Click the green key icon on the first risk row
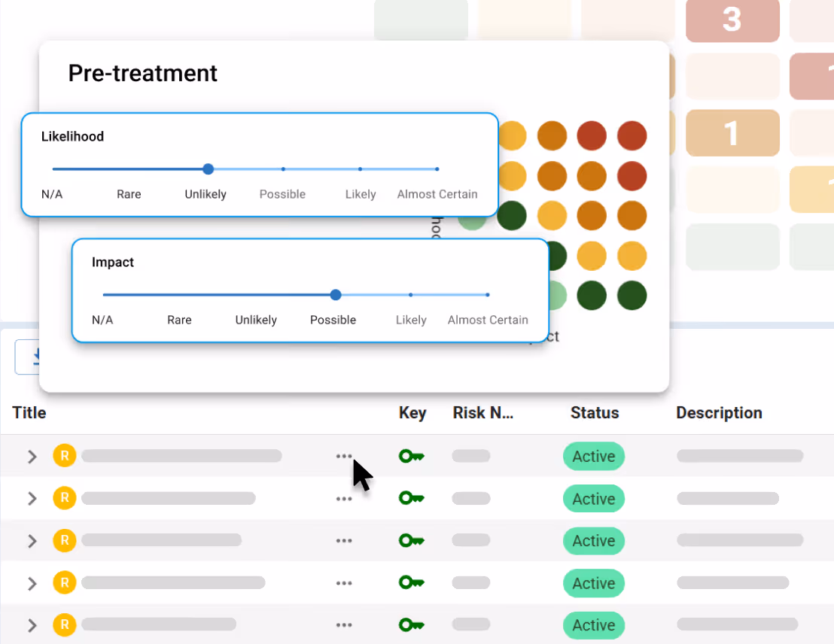Screen dimensions: 834x644 (411, 456)
